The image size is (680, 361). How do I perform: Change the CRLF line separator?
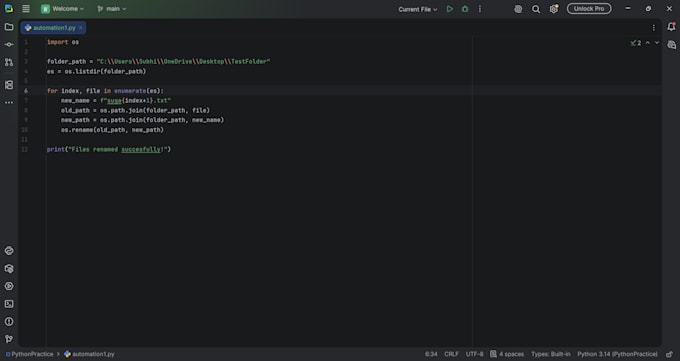[451, 354]
